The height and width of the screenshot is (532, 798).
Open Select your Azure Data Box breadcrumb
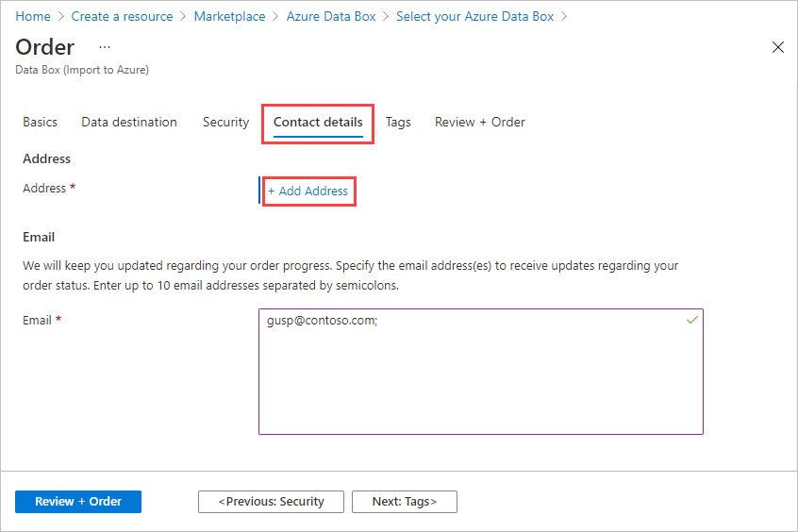coord(474,16)
